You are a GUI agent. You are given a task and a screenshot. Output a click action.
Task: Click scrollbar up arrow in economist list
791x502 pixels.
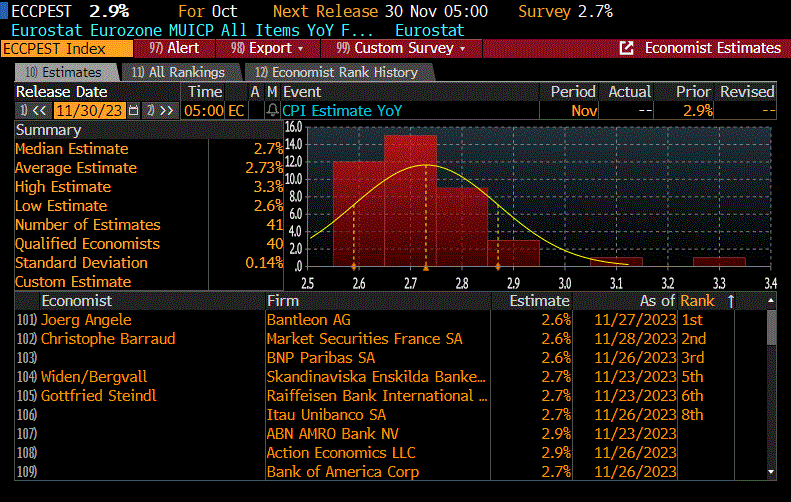pos(771,300)
